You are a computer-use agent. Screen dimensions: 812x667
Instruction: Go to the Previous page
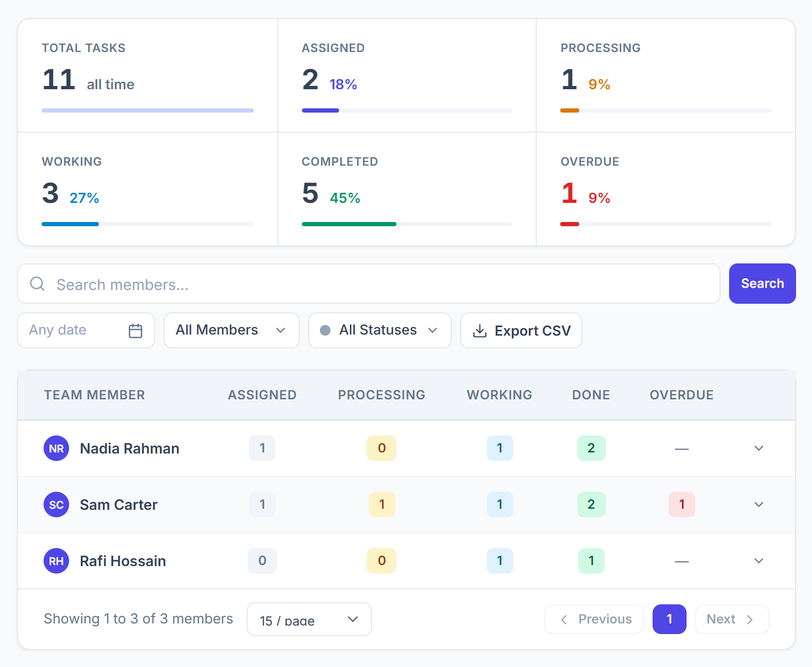coord(594,619)
